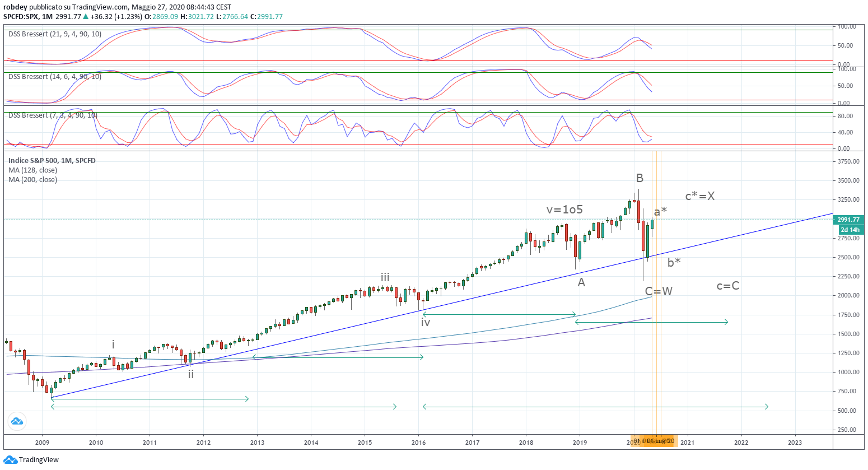Click the 2012 year label on time axis
This screenshot has height=470, width=868.
click(203, 443)
